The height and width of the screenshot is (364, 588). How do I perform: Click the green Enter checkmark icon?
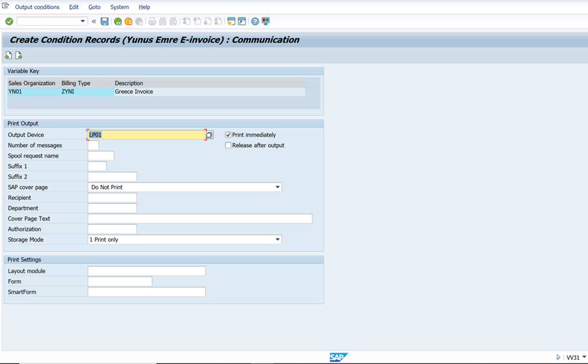tap(10, 21)
